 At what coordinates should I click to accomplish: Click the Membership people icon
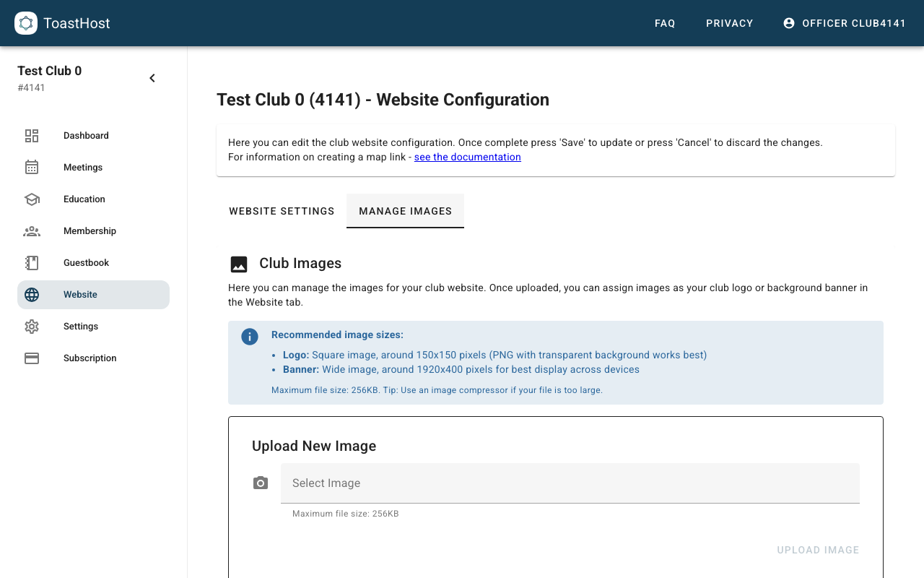(x=32, y=230)
